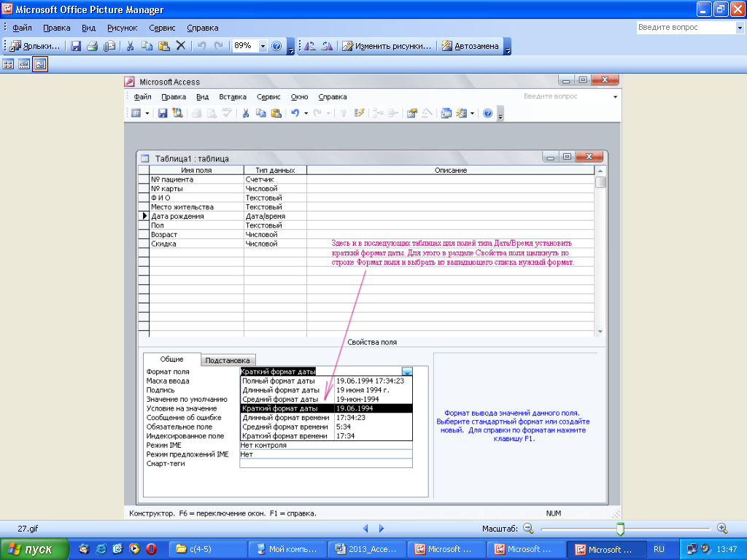Open Правка menu of Picture Manager
The height and width of the screenshot is (560, 747).
tap(57, 28)
